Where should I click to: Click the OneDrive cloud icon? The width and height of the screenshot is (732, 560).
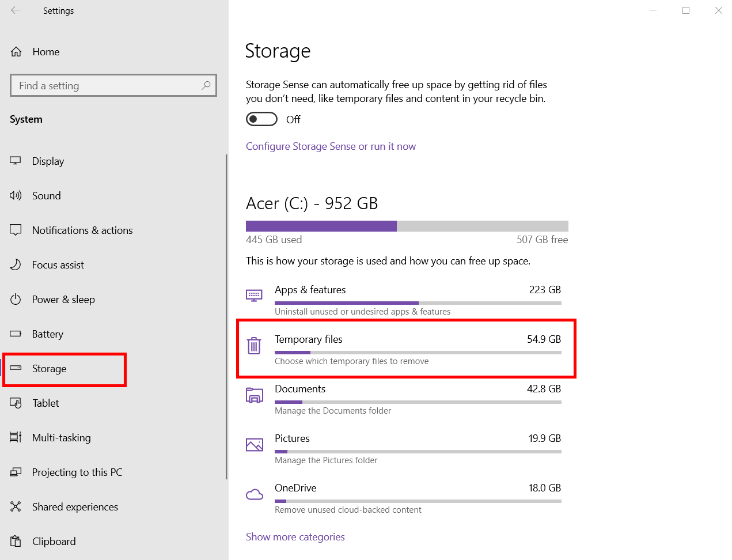(x=254, y=494)
